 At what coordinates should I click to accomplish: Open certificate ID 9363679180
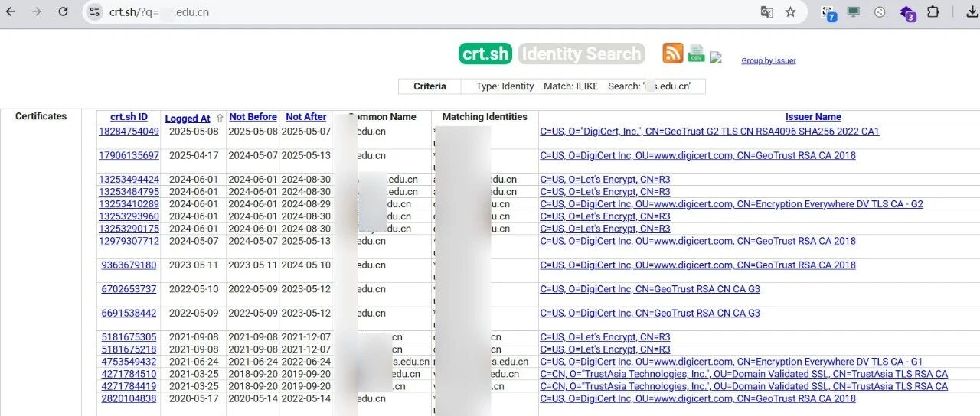129,265
